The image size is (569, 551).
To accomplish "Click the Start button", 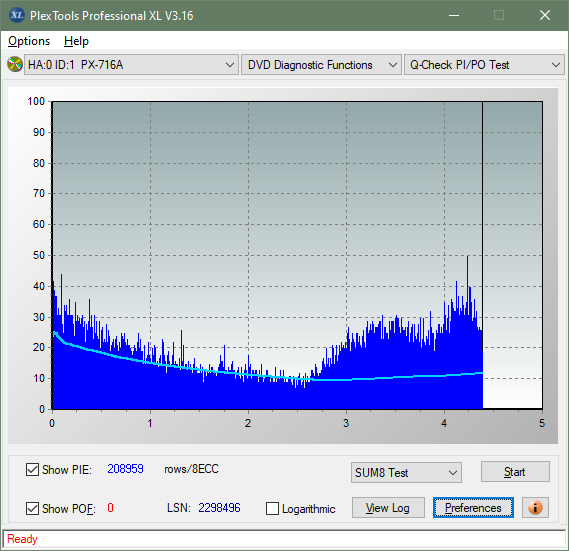I will pyautogui.click(x=515, y=472).
